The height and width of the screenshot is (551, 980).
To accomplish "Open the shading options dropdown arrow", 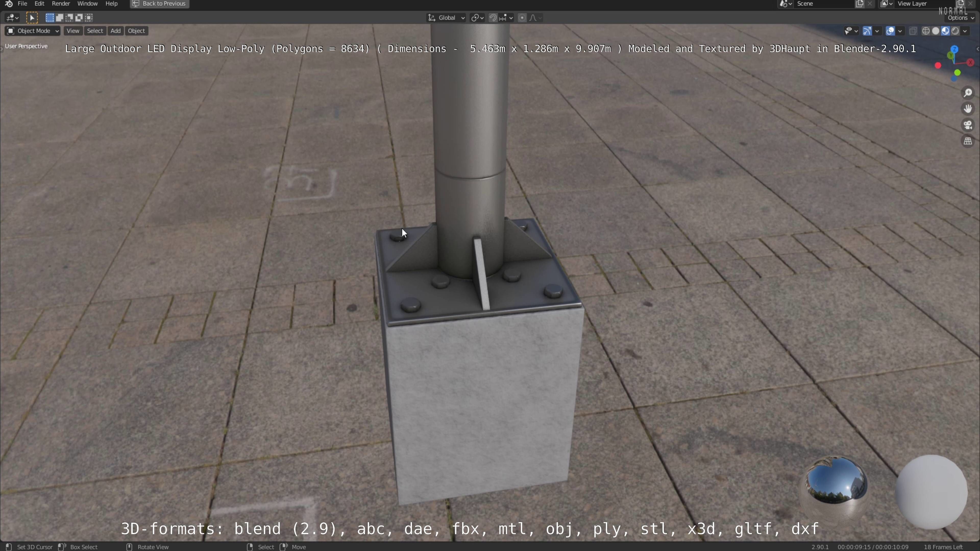I will [x=965, y=31].
